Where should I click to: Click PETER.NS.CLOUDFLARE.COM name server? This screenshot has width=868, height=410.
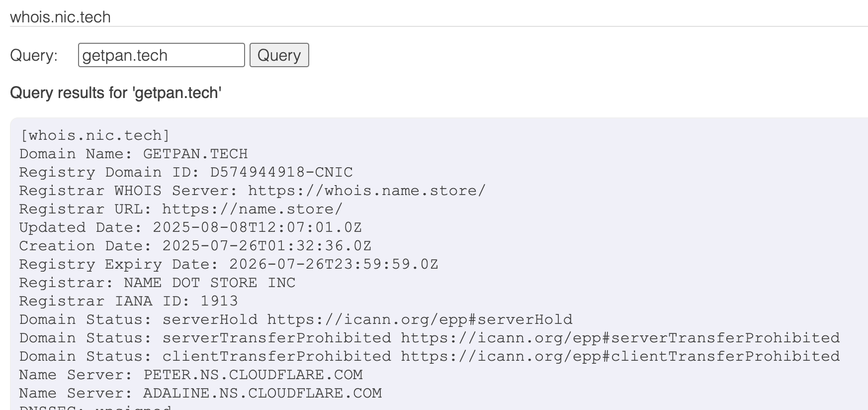[253, 375]
